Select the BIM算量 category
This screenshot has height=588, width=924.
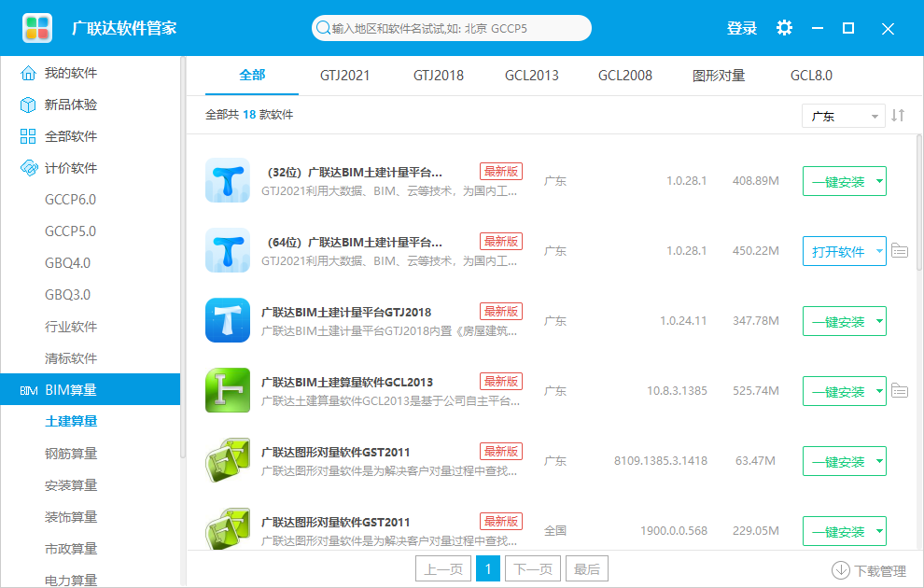(x=91, y=389)
